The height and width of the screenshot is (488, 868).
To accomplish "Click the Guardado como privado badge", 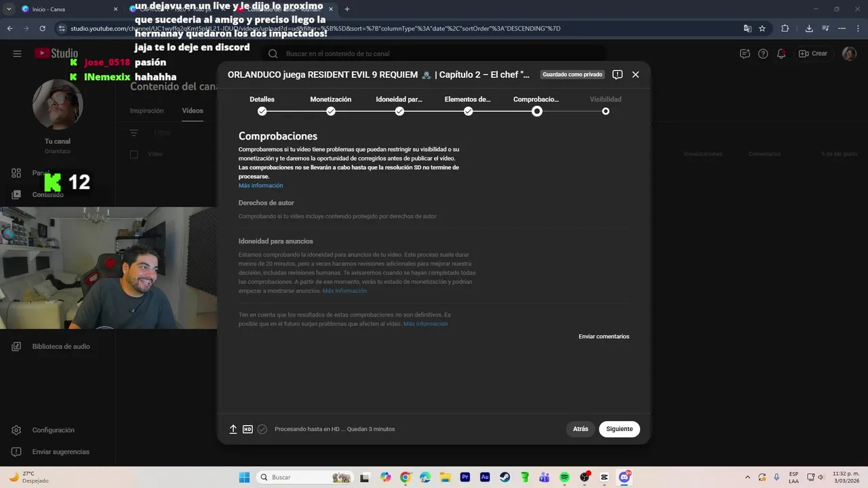I will 572,75.
